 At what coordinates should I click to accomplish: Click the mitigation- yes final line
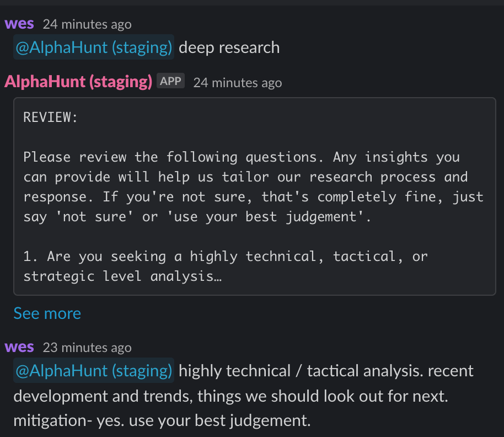point(162,420)
